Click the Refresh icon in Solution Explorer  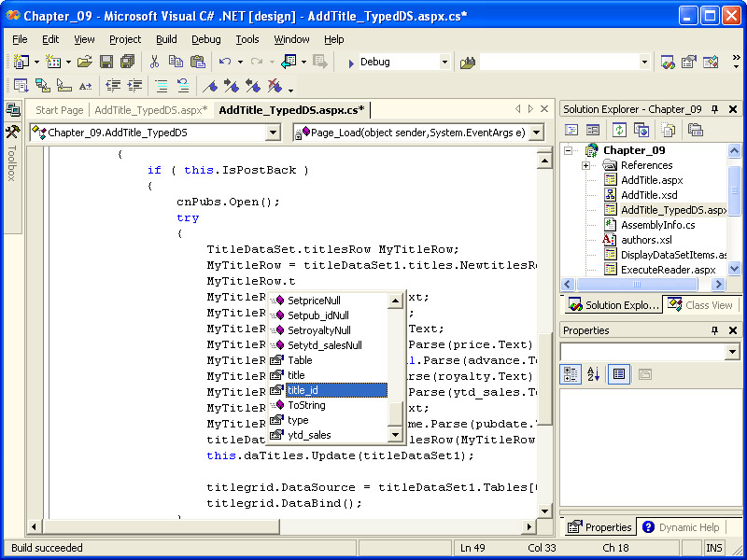[619, 130]
